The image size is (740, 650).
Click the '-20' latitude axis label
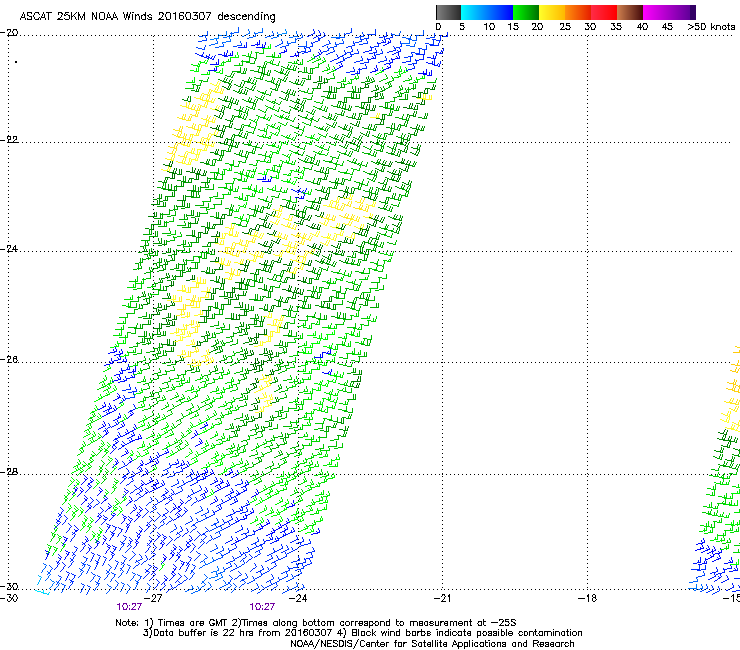[x=9, y=33]
